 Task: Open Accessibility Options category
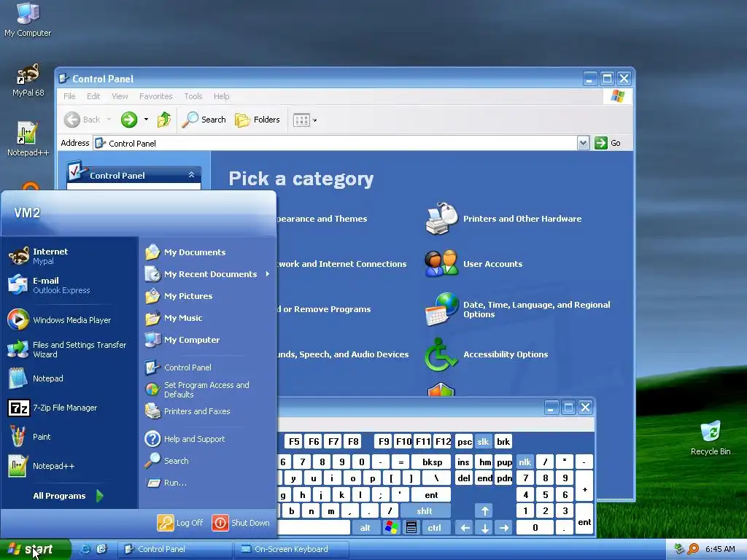coord(487,354)
